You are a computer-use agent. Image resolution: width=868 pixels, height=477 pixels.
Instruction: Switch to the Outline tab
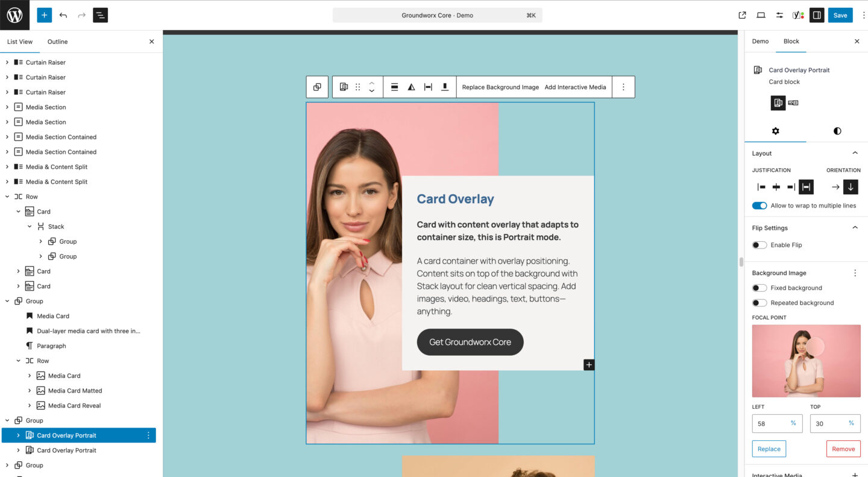click(58, 42)
